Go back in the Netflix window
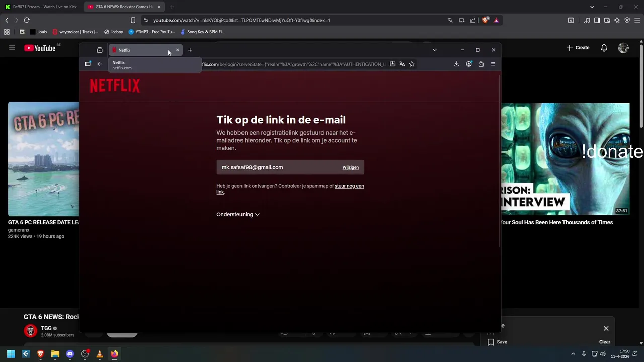This screenshot has height=362, width=644. pos(100,64)
